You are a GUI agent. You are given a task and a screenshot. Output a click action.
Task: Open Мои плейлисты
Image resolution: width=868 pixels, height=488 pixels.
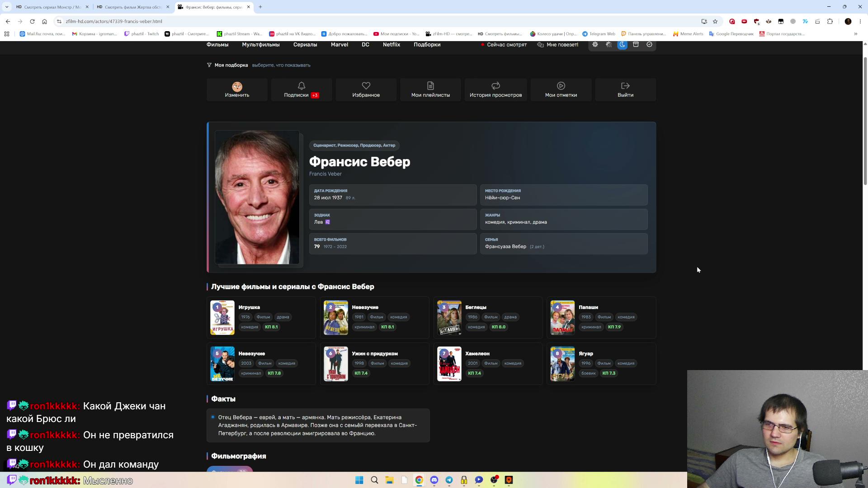[x=430, y=89]
